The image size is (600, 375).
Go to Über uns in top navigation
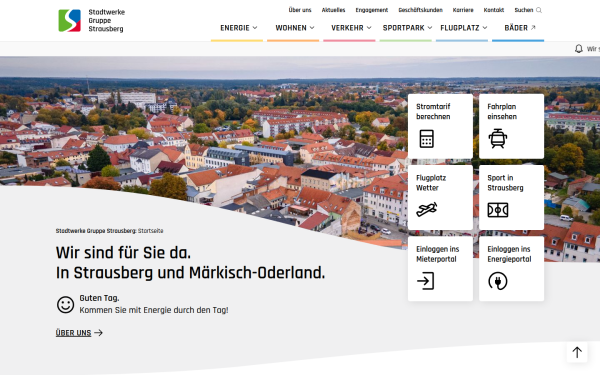(300, 10)
